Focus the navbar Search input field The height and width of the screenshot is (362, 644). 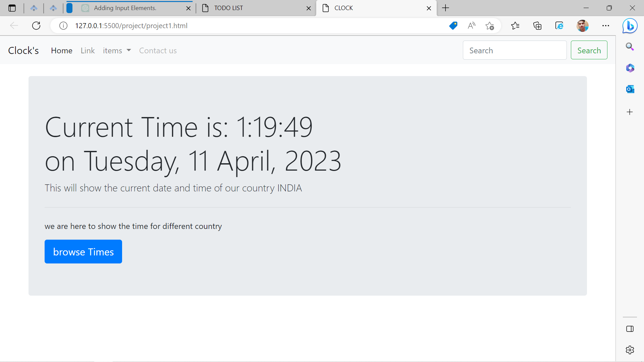[515, 50]
